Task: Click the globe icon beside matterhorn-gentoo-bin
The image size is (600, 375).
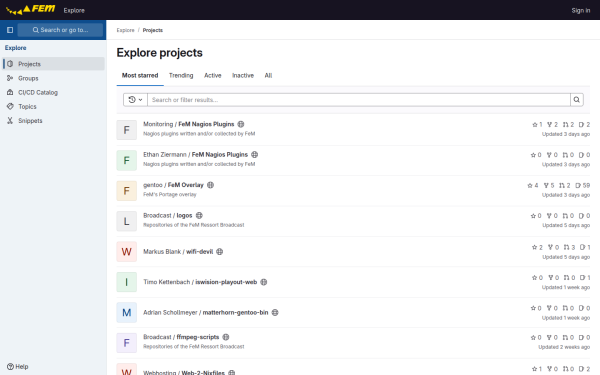Action: pyautogui.click(x=275, y=312)
